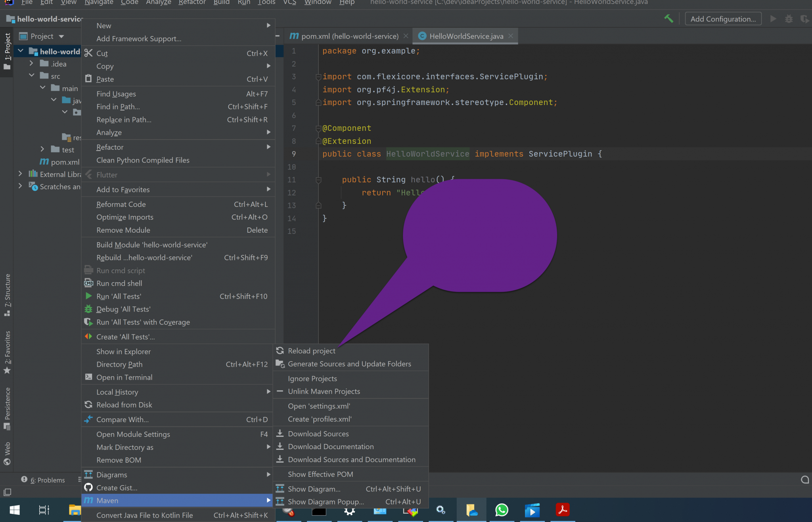The width and height of the screenshot is (812, 522).
Task: Click the Reload project refresh icon
Action: click(x=280, y=351)
